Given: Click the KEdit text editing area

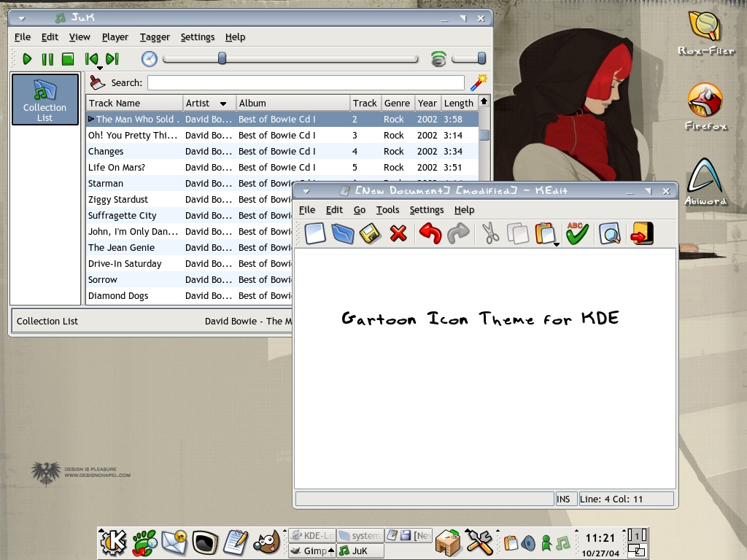Looking at the screenshot, I should tap(485, 368).
